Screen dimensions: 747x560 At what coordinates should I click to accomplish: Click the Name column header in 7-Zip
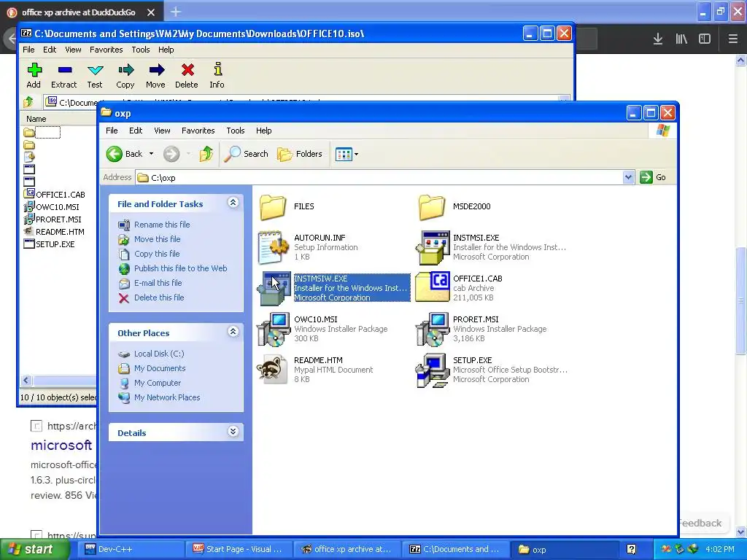click(36, 119)
